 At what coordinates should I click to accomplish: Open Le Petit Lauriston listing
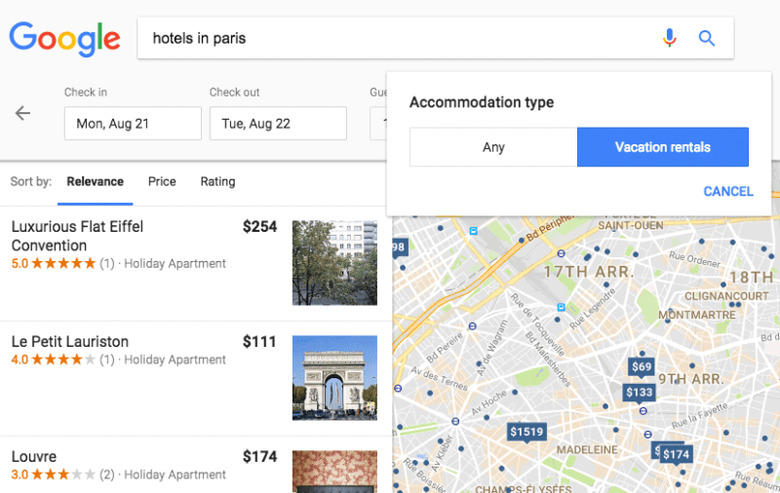70,342
